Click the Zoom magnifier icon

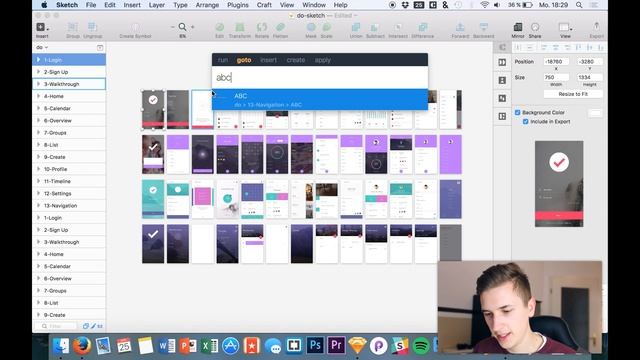pyautogui.click(x=182, y=27)
